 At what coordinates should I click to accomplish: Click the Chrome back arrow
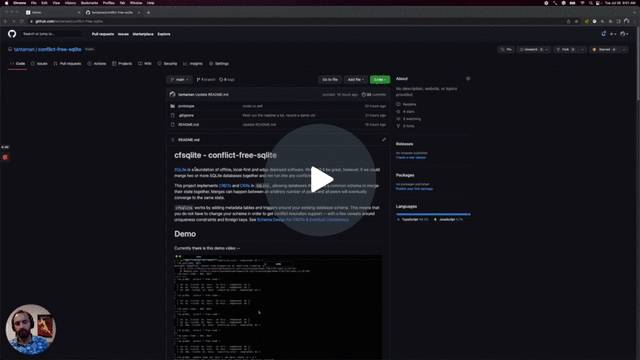click(x=5, y=21)
